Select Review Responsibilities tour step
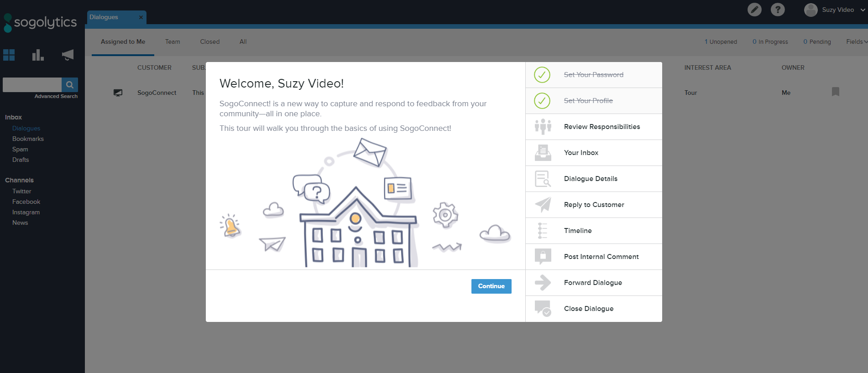 [x=601, y=127]
